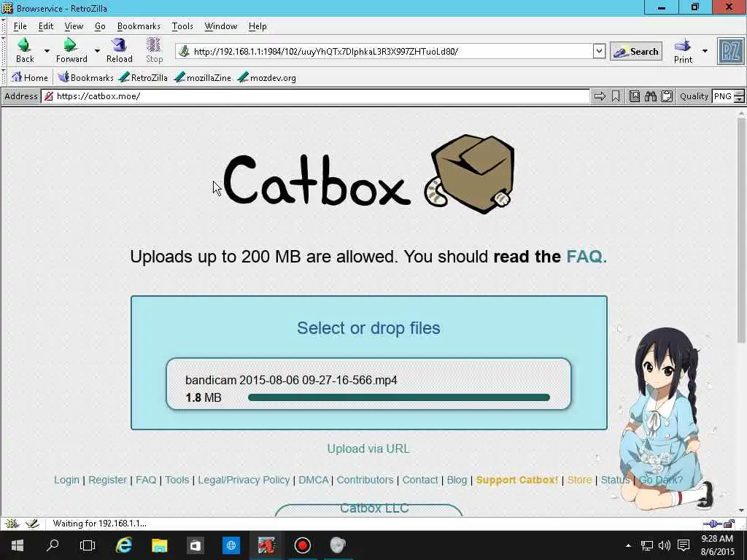Click the Login footer link
Screen dimensions: 747x560
(66, 480)
